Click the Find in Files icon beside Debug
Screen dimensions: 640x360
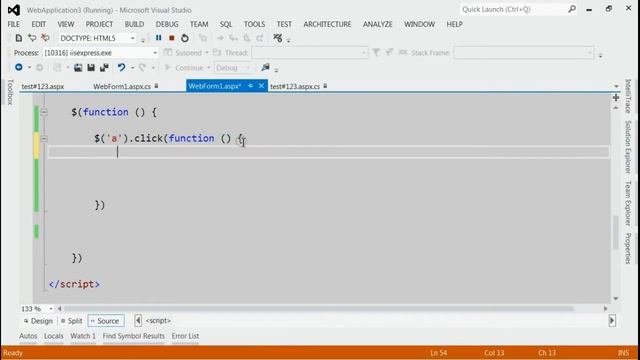pyautogui.click(x=265, y=67)
